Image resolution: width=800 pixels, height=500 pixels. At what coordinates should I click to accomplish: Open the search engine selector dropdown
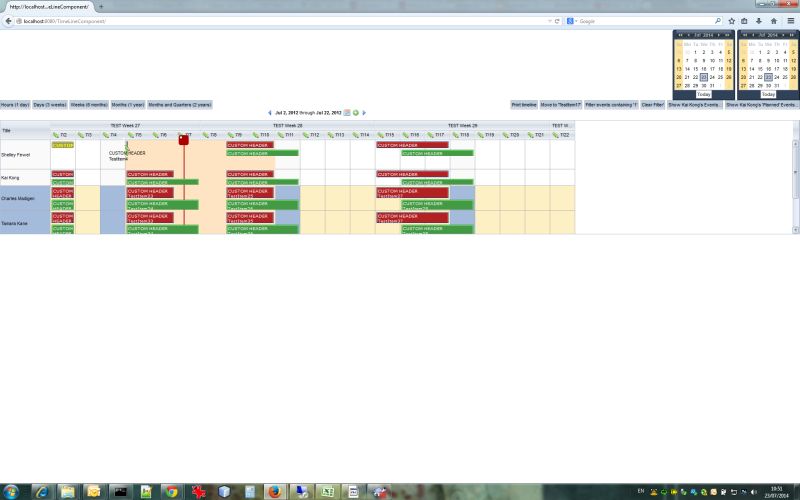pos(571,20)
